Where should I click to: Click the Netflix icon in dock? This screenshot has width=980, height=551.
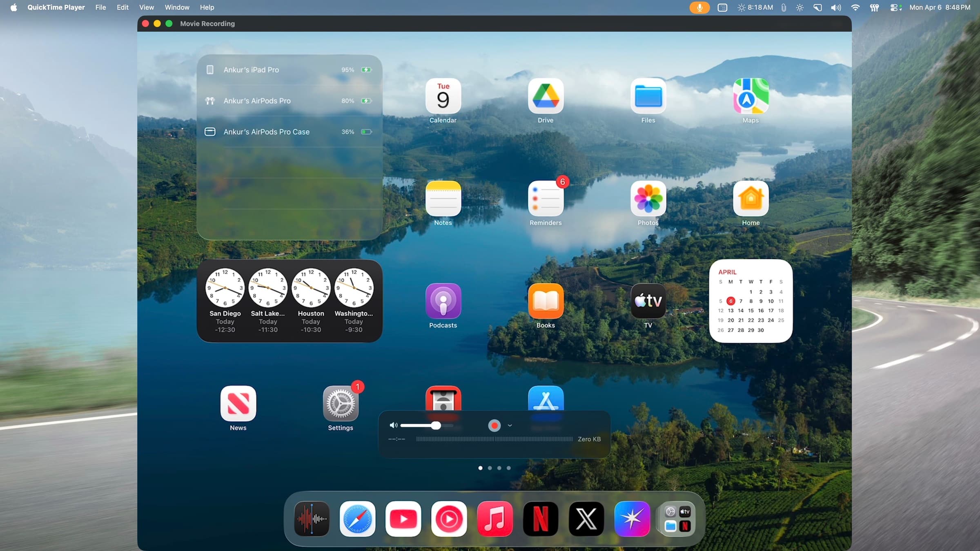pos(540,519)
